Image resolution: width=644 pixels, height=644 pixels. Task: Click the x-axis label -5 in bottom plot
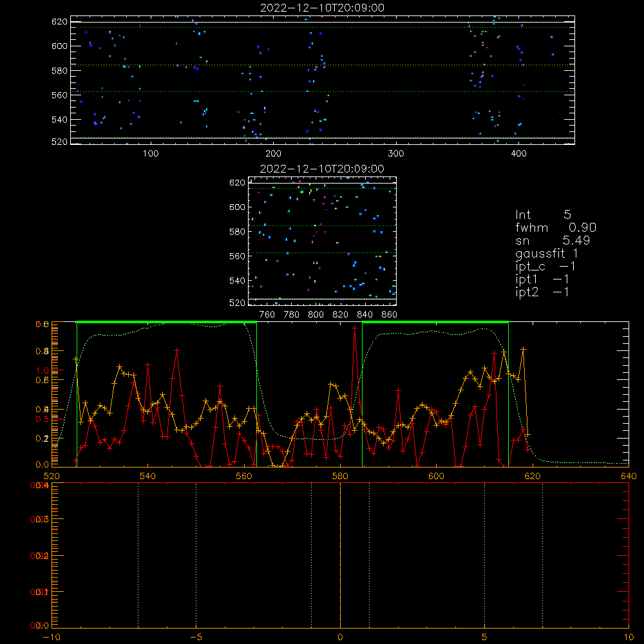pyautogui.click(x=196, y=637)
